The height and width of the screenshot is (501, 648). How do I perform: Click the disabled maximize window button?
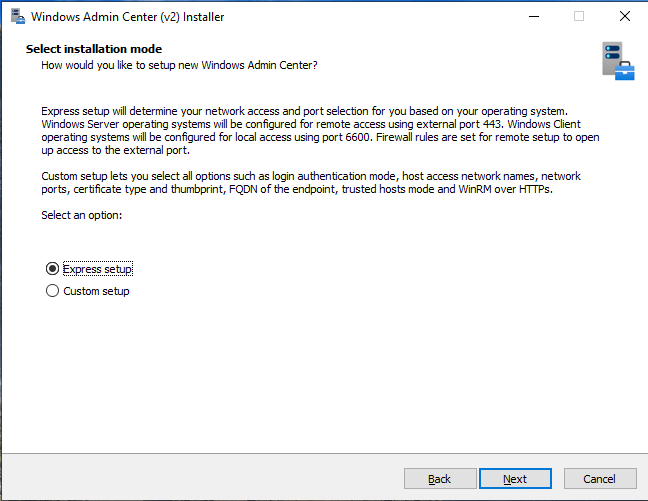(578, 17)
